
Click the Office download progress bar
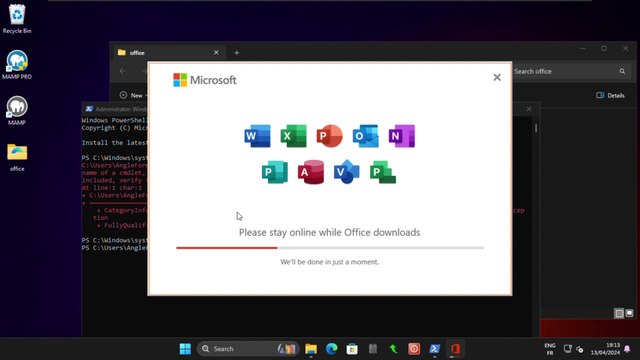pyautogui.click(x=330, y=248)
